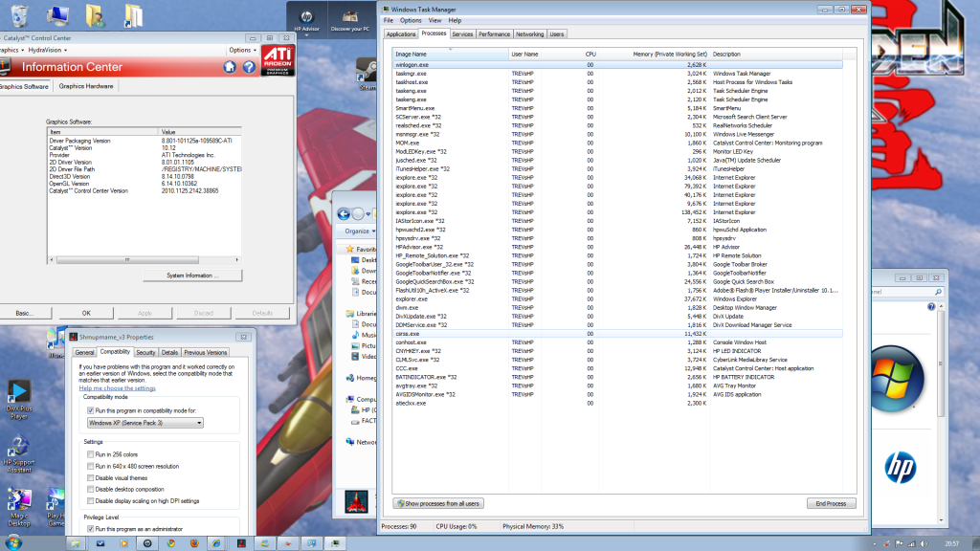The image size is (980, 551).
Task: Open the Task Manager View menu
Action: coord(435,21)
